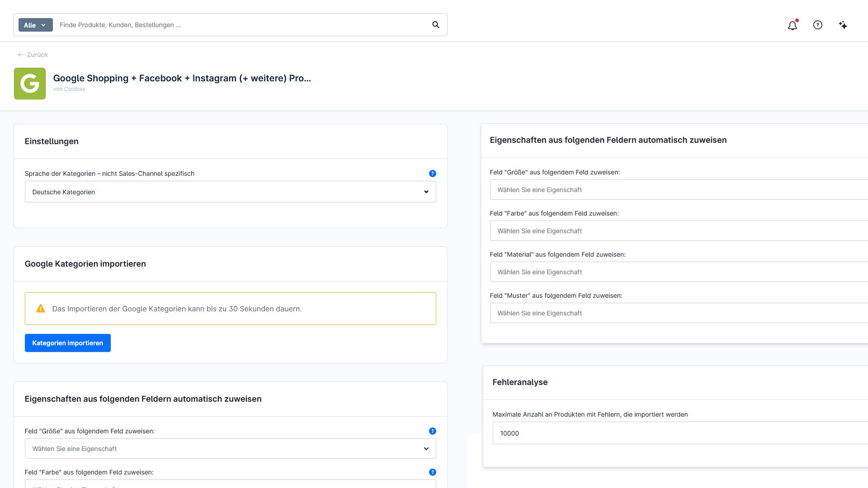Open right panel "Material" property selector

679,272
